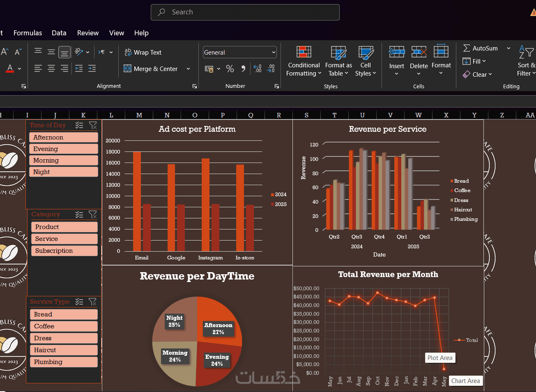Decrease font size with the small A icon
The width and height of the screenshot is (536, 392).
click(x=18, y=52)
